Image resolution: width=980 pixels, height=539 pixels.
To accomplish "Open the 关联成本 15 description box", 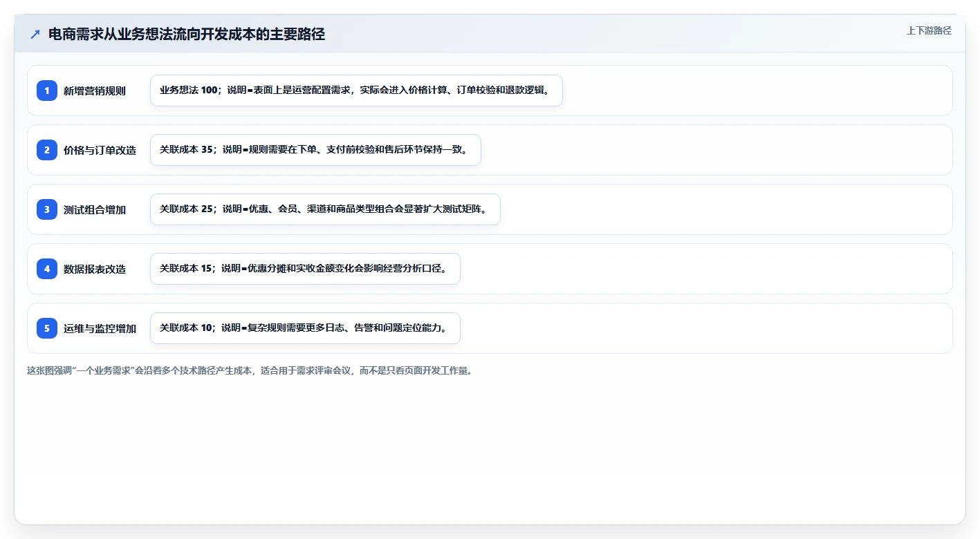I will point(305,269).
